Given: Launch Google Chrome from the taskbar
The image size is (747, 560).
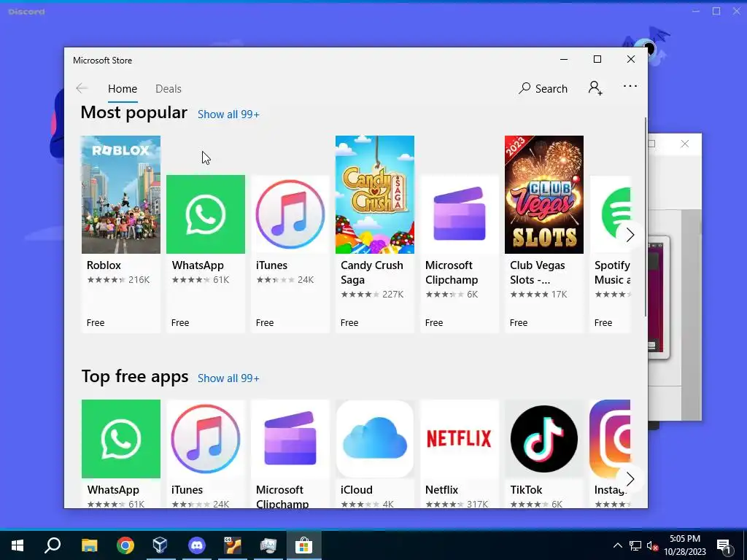Looking at the screenshot, I should coord(125,545).
